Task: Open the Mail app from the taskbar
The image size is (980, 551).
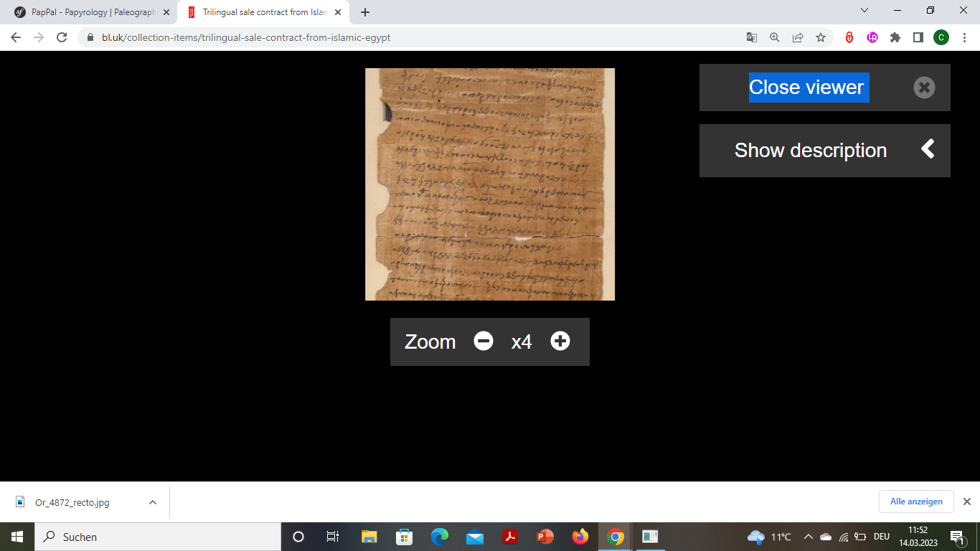Action: click(x=474, y=537)
